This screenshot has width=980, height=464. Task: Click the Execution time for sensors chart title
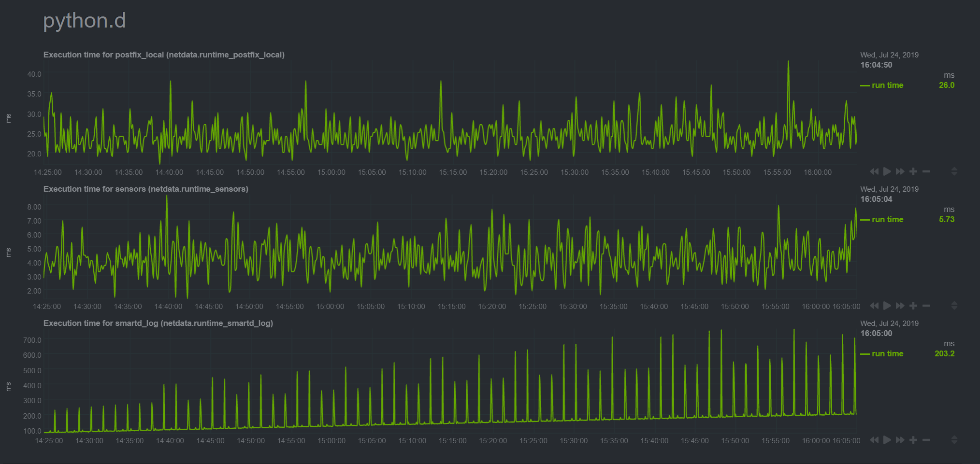145,189
